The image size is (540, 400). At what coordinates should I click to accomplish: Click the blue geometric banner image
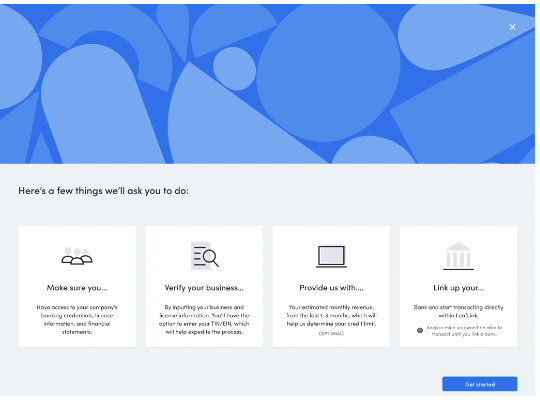tap(267, 84)
